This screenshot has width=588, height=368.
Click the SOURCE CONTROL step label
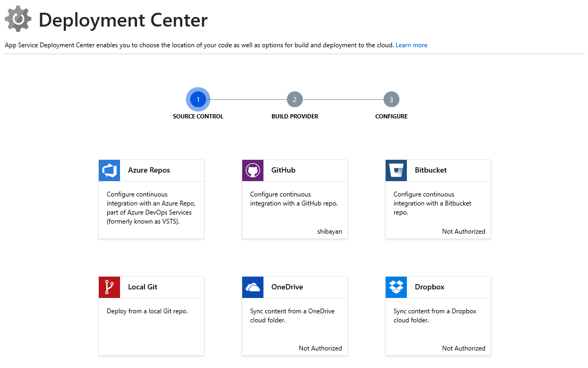(198, 116)
